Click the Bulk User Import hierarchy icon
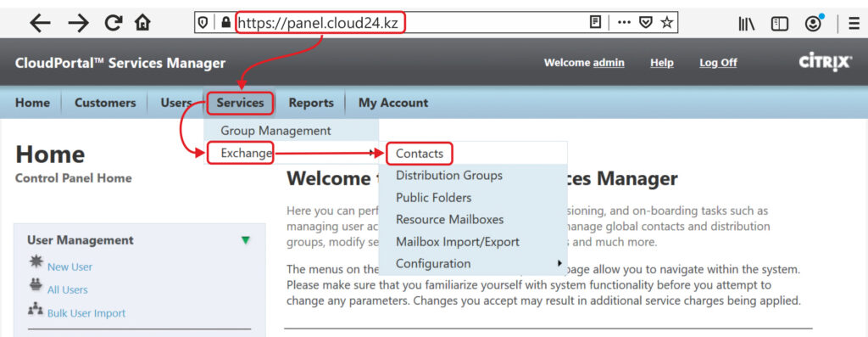The width and height of the screenshot is (868, 337). 36,309
